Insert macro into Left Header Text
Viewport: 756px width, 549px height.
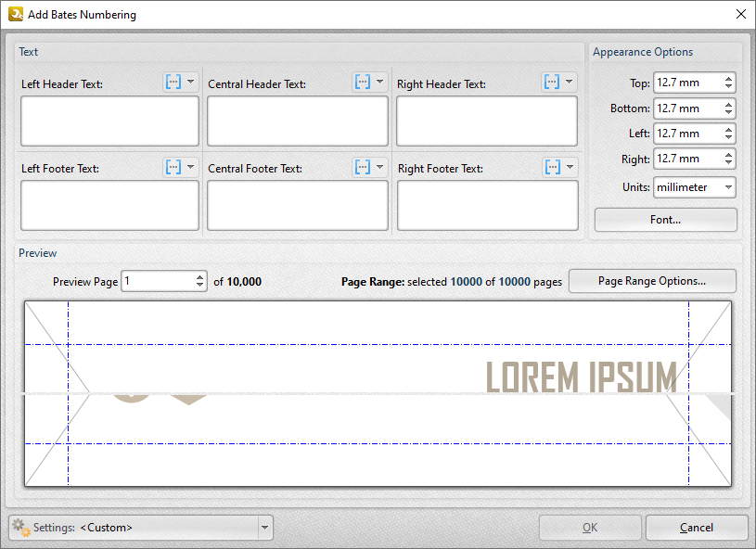click(x=174, y=81)
